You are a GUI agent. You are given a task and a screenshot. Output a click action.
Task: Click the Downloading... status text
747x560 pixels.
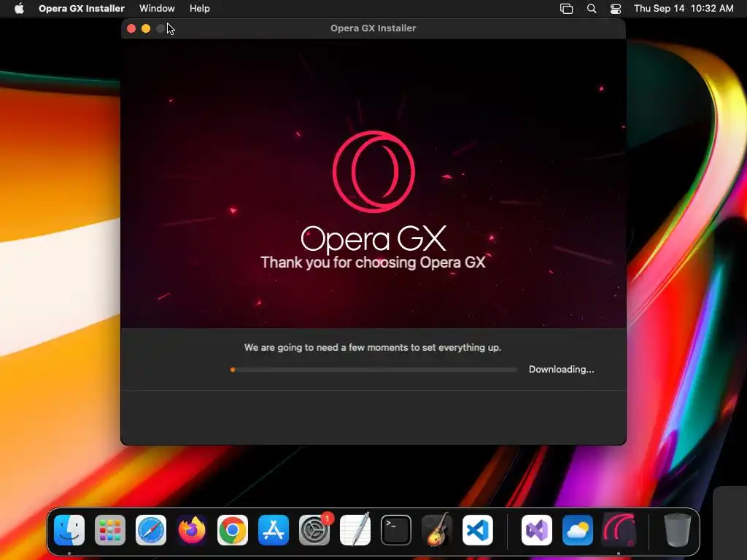click(x=561, y=370)
